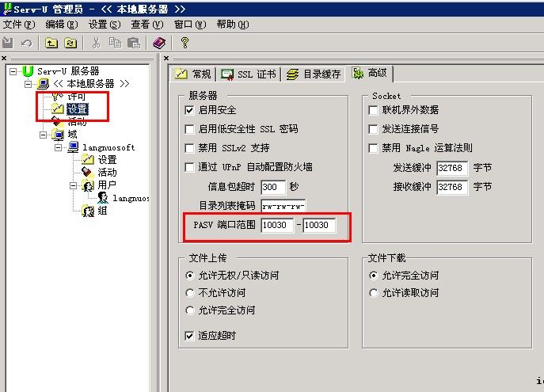The width and height of the screenshot is (544, 392).
Task: Click the folder-up toolbar icon
Action: 51,43
